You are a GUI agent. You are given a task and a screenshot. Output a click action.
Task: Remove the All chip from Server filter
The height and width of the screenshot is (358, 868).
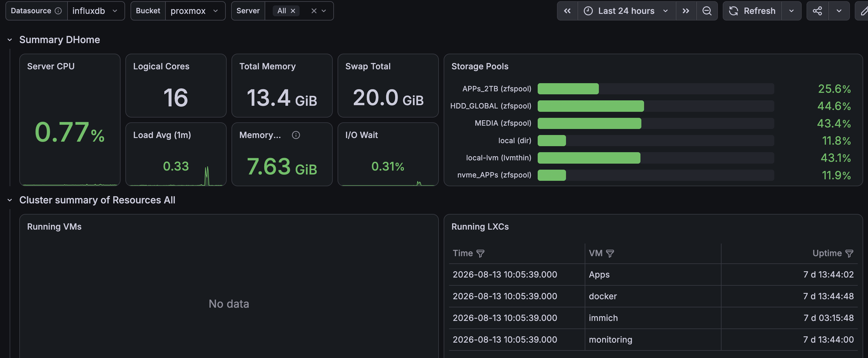pos(293,11)
